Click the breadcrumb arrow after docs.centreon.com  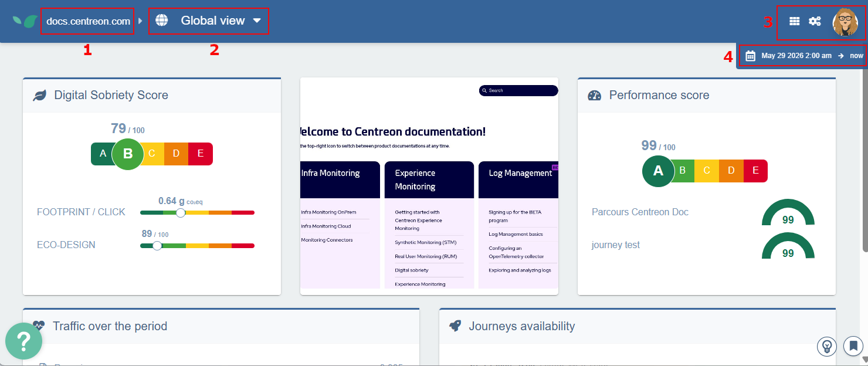click(x=140, y=21)
